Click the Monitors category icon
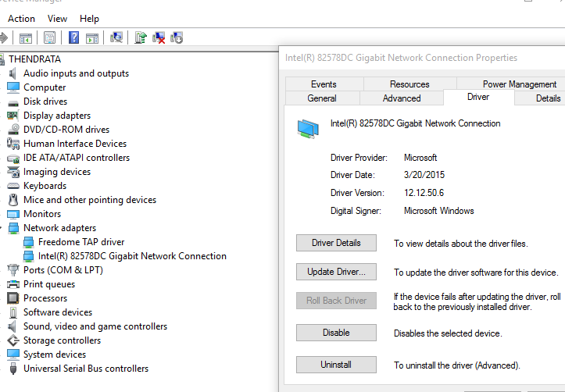Viewport: 565px width, 392px height. point(13,214)
